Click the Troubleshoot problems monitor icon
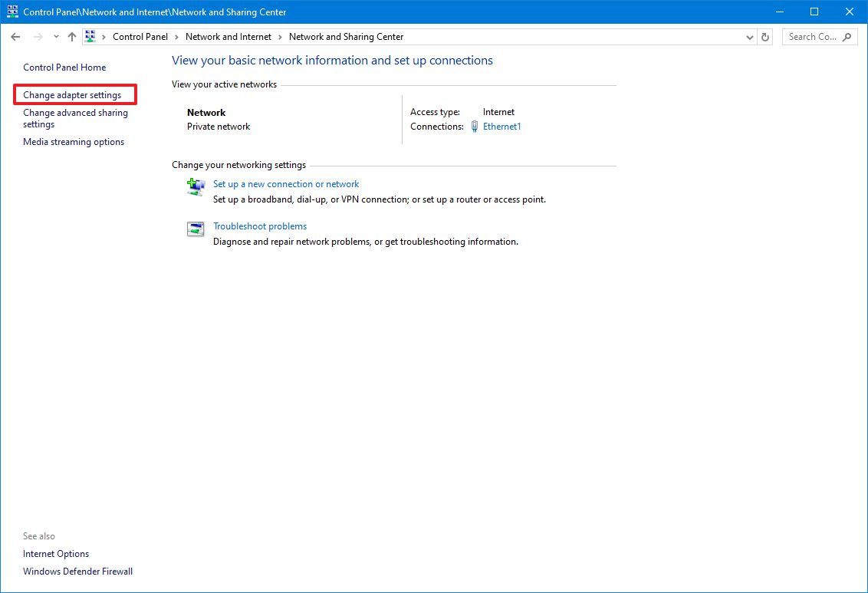 click(196, 229)
